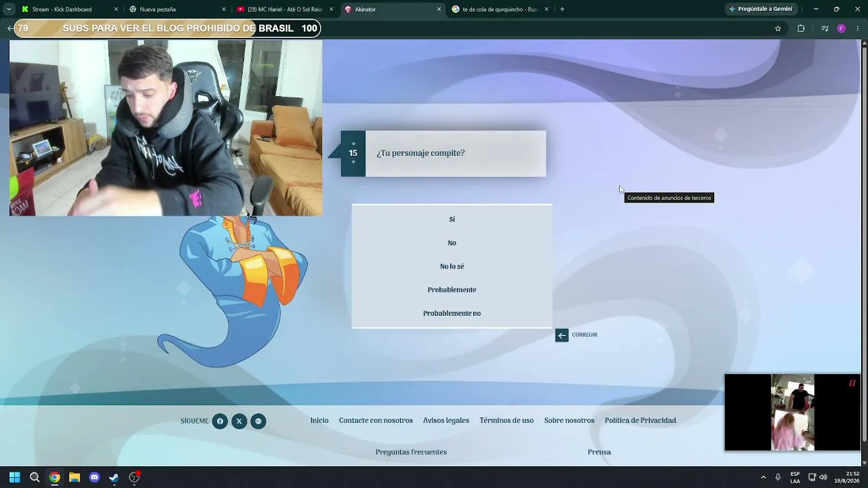This screenshot has width=868, height=488.
Task: Open the Windows Start menu
Action: (15, 477)
